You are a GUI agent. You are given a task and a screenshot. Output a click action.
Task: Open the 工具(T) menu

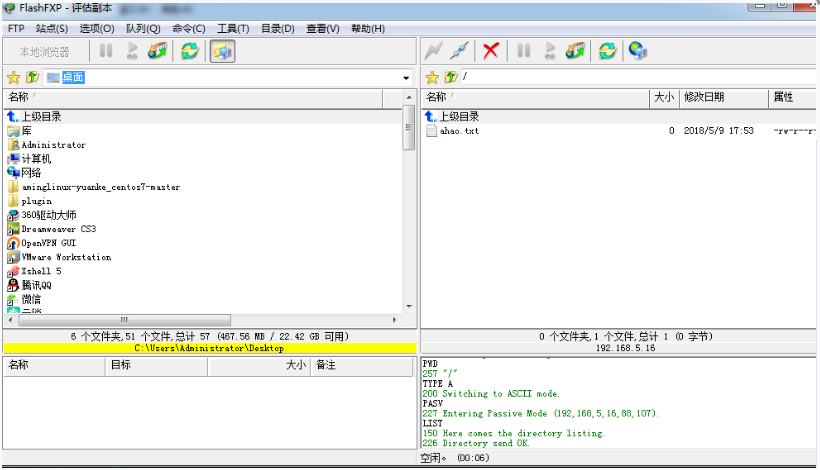[233, 28]
